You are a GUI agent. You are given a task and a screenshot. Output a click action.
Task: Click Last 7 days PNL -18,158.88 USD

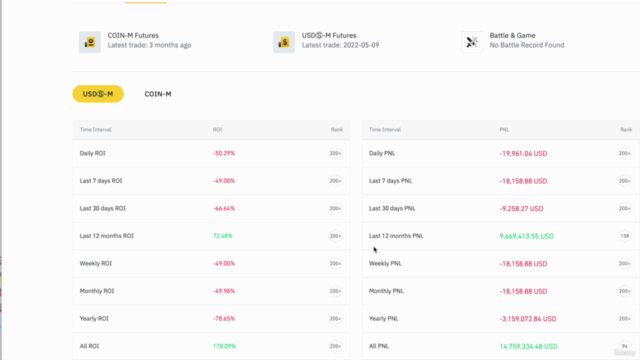[x=523, y=181]
